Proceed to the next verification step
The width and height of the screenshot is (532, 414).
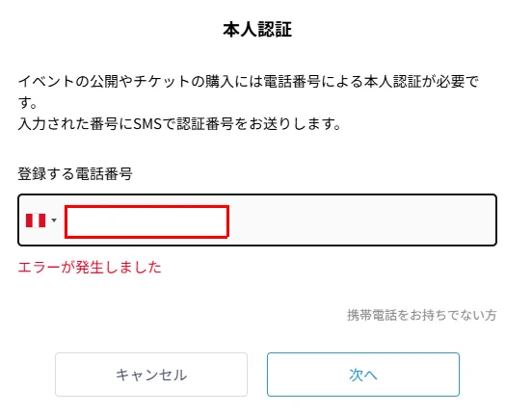tap(363, 375)
